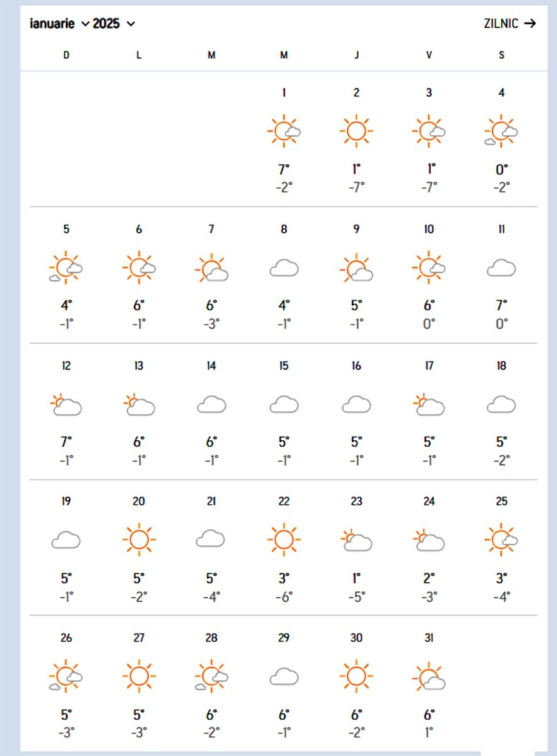Open the ZILNIC daily forecast link
This screenshot has width=557, height=756.
coord(501,23)
